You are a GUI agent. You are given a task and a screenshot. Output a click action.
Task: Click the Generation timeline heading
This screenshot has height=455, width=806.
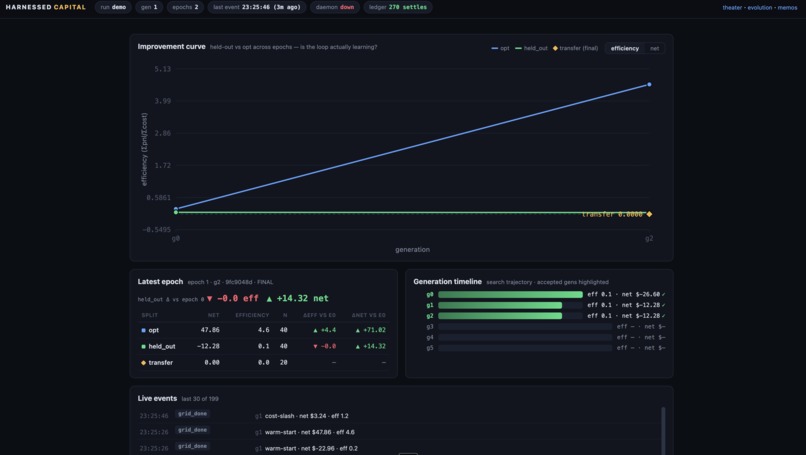[447, 282]
